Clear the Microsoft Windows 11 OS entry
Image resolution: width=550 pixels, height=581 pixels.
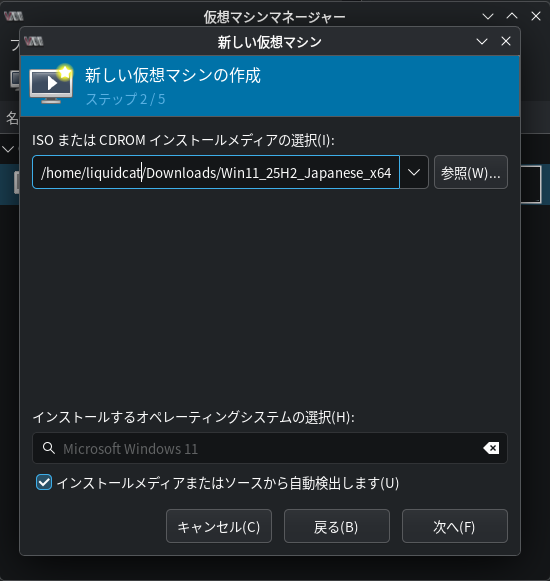point(491,448)
